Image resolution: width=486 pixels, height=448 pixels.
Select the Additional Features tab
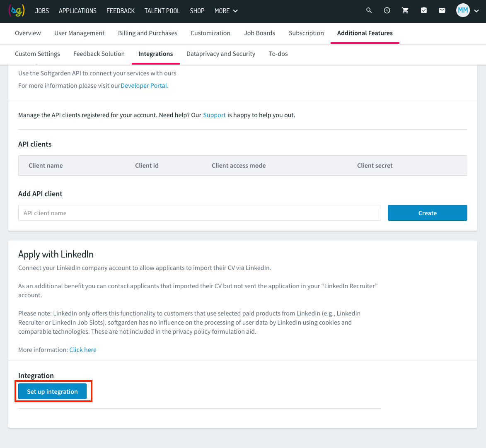tap(365, 33)
